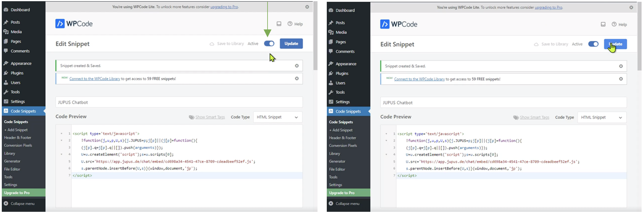Click closing </script> line in left window editor
Viewport: 644px width, 213px height.
pos(187,176)
